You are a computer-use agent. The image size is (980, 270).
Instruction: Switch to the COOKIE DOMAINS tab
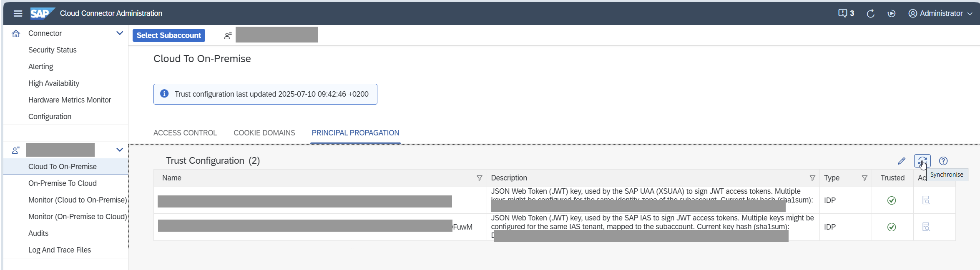tap(264, 133)
